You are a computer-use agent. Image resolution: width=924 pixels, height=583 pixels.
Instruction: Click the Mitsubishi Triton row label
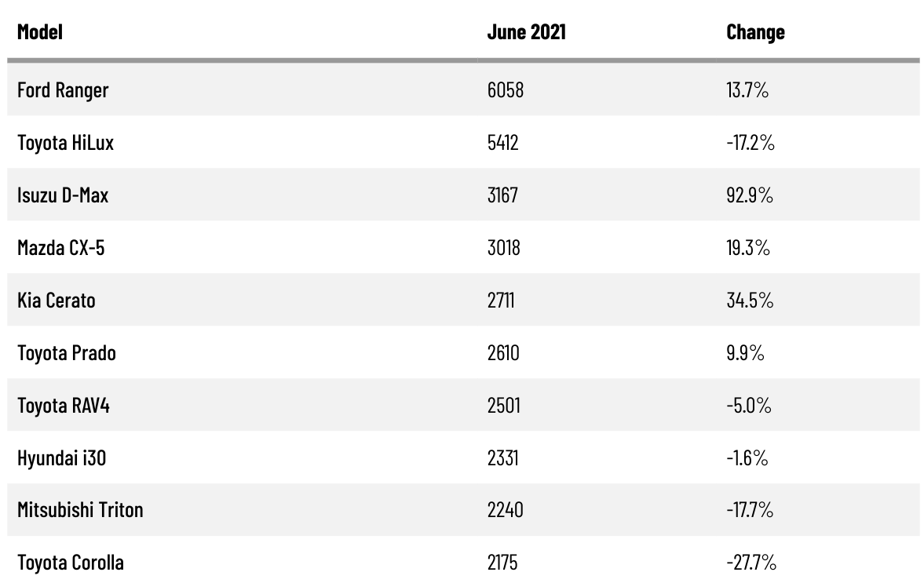[80, 511]
